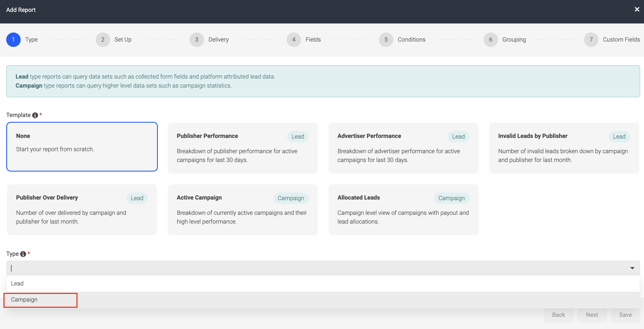The height and width of the screenshot is (329, 644).
Task: Select Campaign from the Type list
Action: 323,300
